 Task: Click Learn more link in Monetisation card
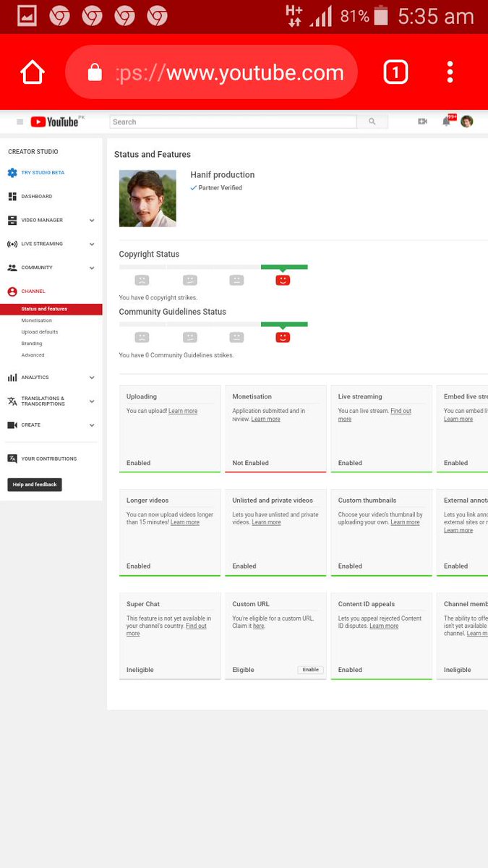[266, 419]
